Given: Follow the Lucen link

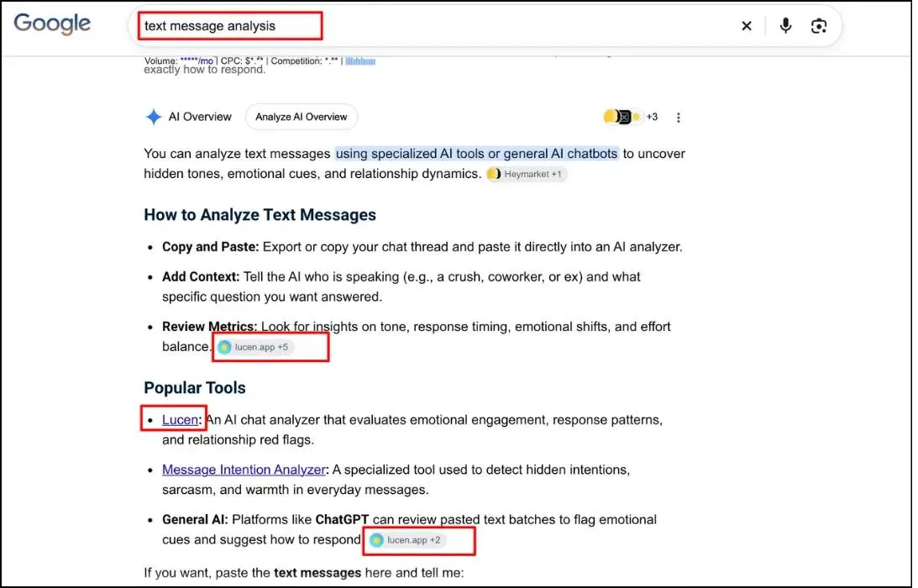Looking at the screenshot, I should point(181,419).
